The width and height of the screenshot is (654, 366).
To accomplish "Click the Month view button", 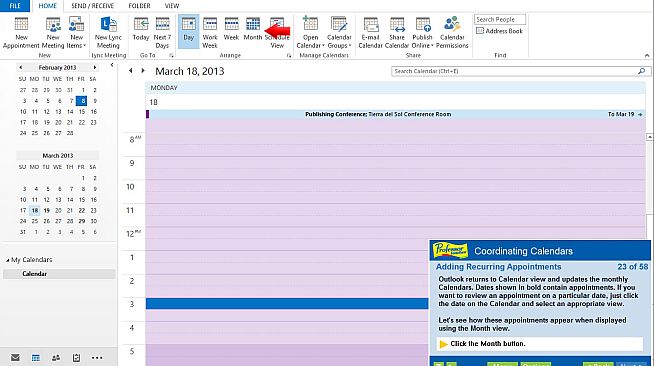I will point(253,29).
